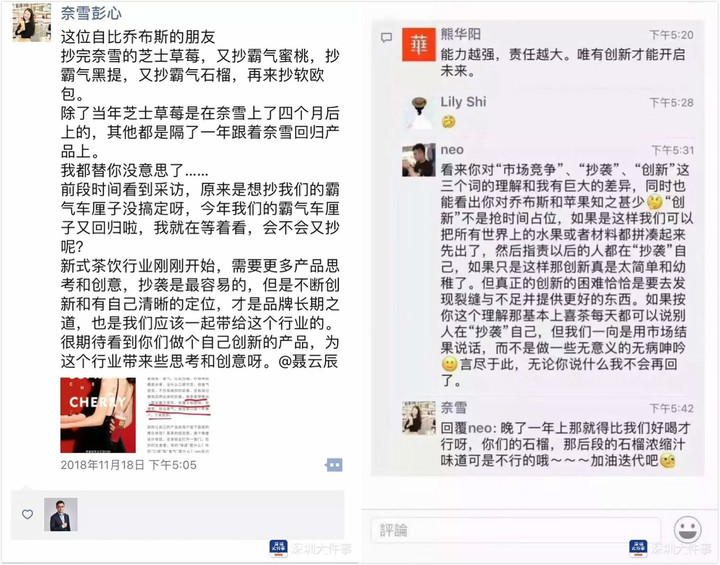The height and width of the screenshot is (565, 720).
Task: Open 奈雪彭心's profile picture
Action: tap(32, 22)
